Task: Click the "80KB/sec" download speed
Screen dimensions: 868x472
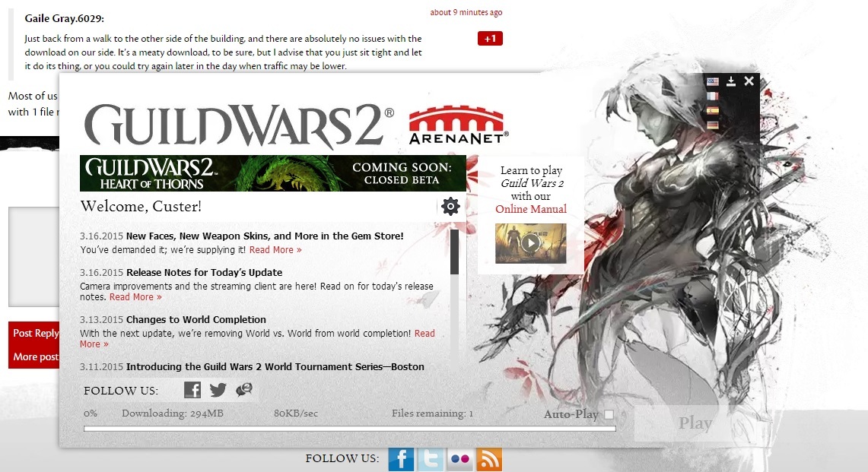Action: coord(296,413)
